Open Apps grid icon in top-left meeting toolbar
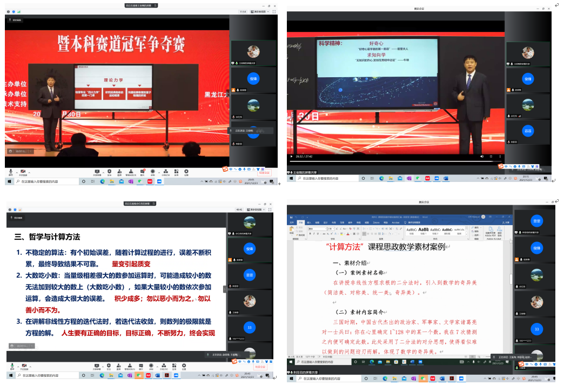 coord(176,171)
